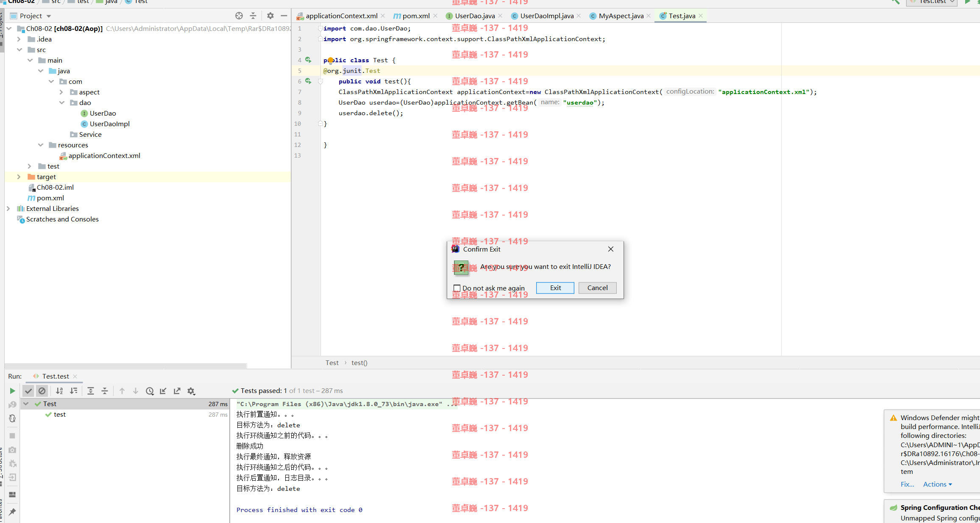Toggle sort tests alphabetically
This screenshot has height=523, width=980.
pos(59,391)
